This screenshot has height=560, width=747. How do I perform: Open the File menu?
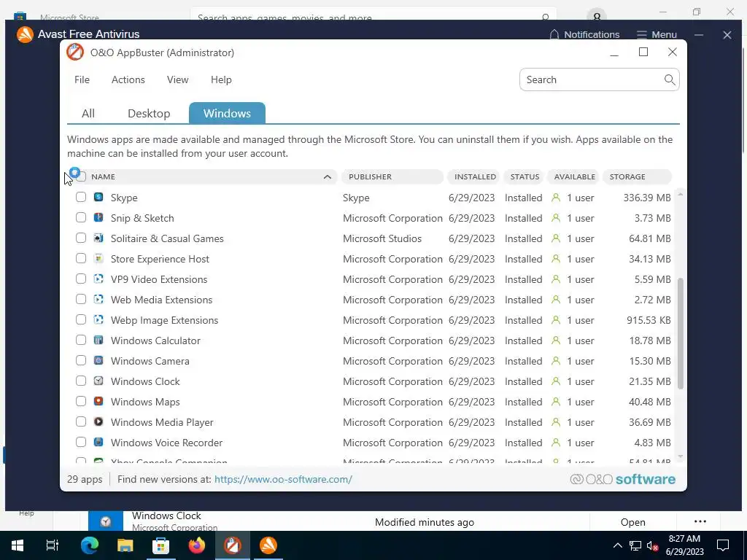pyautogui.click(x=82, y=79)
